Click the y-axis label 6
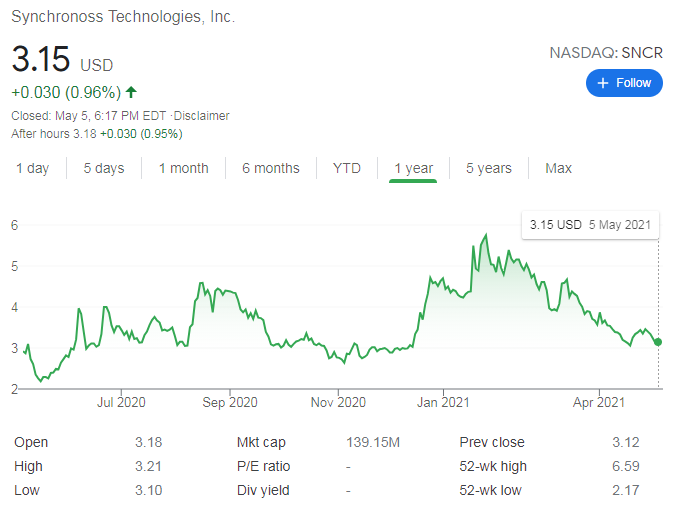The height and width of the screenshot is (513, 683). pyautogui.click(x=15, y=225)
